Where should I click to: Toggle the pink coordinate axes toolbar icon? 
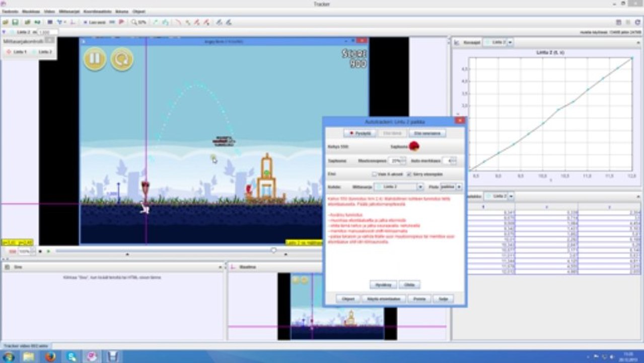coord(73,22)
